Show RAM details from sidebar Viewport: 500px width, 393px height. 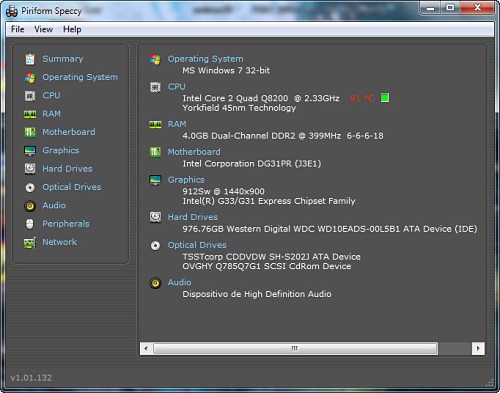point(51,114)
